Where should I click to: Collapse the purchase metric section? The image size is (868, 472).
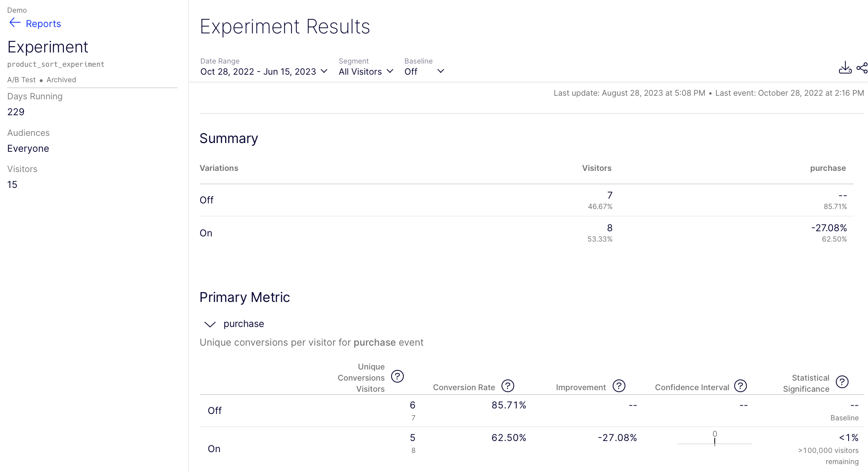click(x=210, y=324)
